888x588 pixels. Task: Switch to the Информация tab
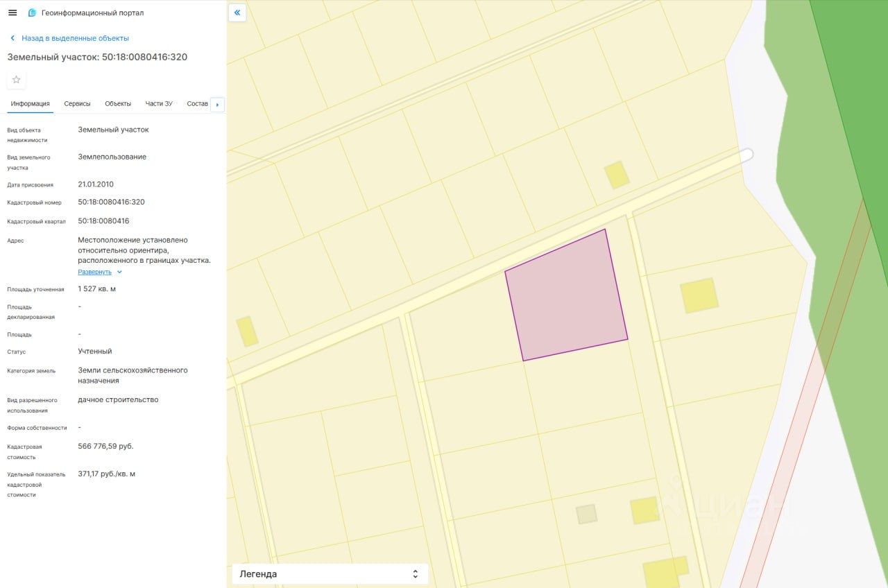[30, 104]
